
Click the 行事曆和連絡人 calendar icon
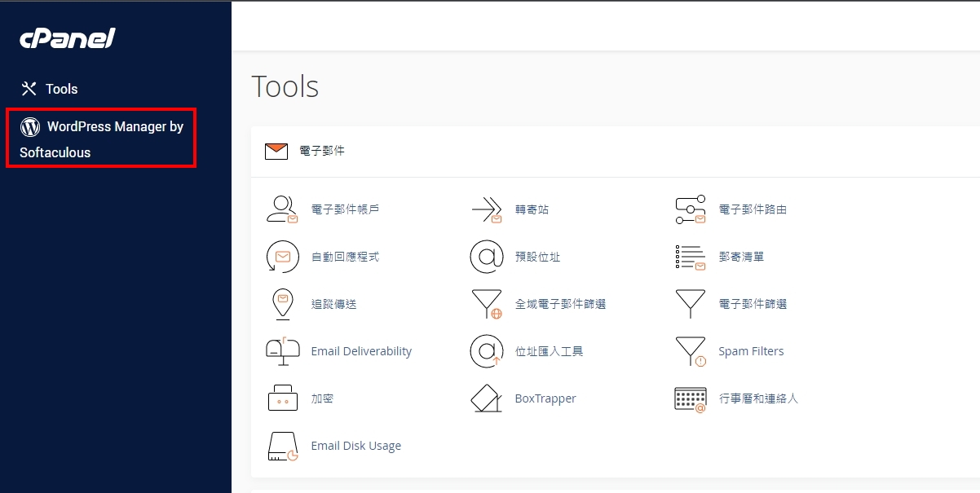691,398
